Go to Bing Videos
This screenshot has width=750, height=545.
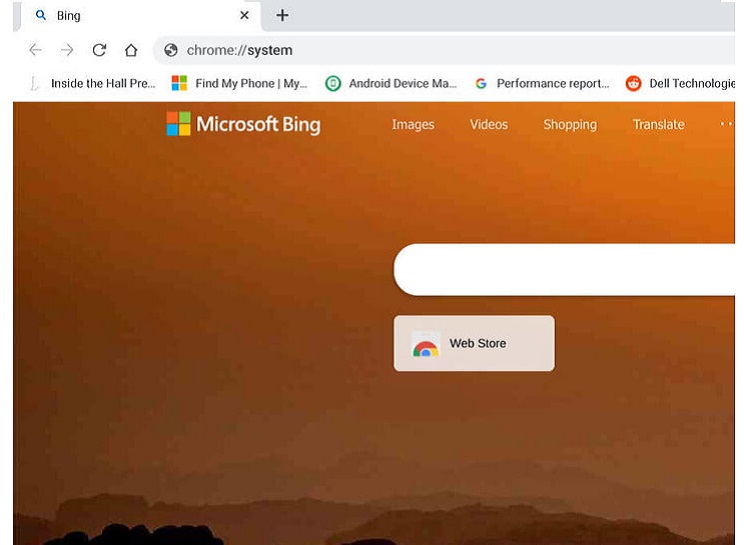coord(489,125)
